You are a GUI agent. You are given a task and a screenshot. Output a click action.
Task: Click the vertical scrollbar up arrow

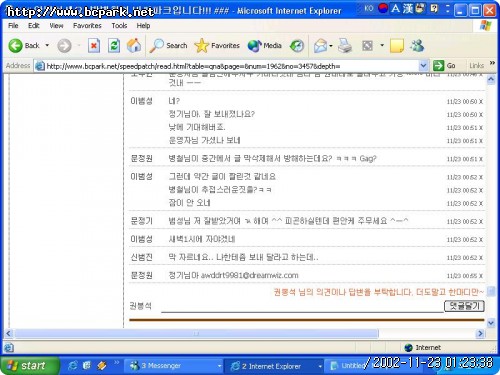pos(491,80)
